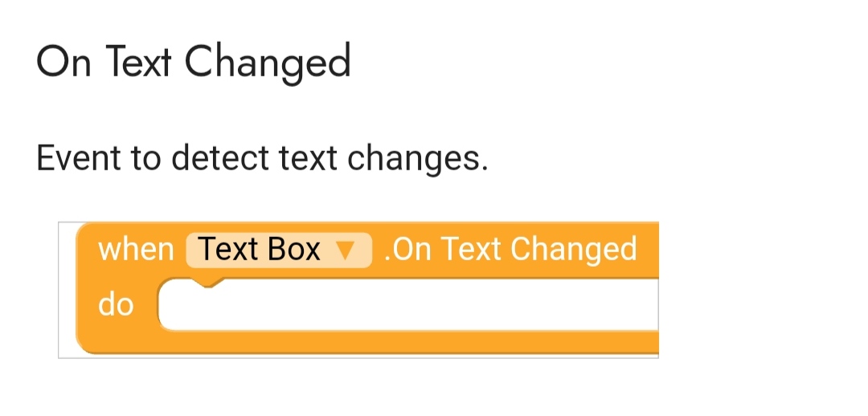Select the '.On Text Changed' block label
The height and width of the screenshot is (416, 868).
[x=510, y=250]
